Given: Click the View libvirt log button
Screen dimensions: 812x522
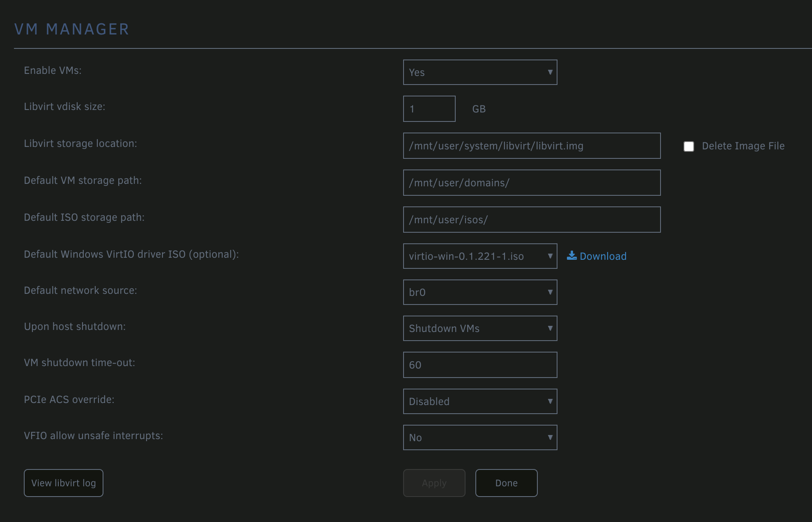Looking at the screenshot, I should click(x=64, y=483).
